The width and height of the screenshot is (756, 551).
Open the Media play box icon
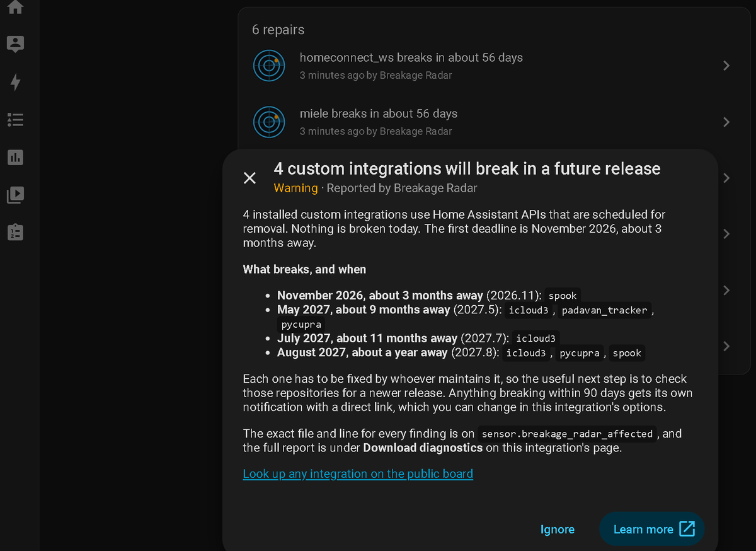tap(15, 195)
